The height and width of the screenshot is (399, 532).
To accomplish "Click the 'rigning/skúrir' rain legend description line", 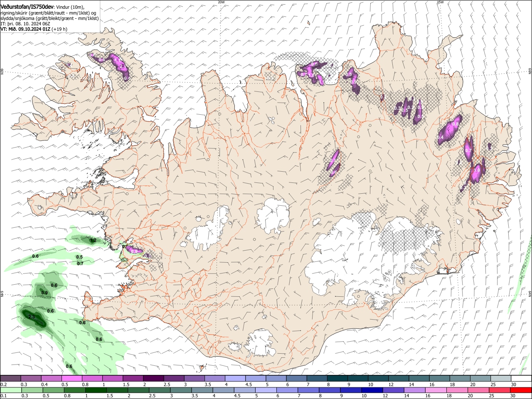I will tap(48, 12).
